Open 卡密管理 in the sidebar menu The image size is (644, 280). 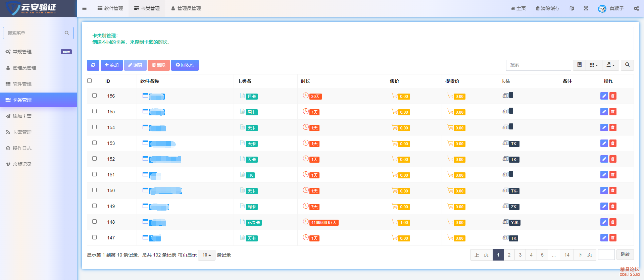tap(22, 132)
